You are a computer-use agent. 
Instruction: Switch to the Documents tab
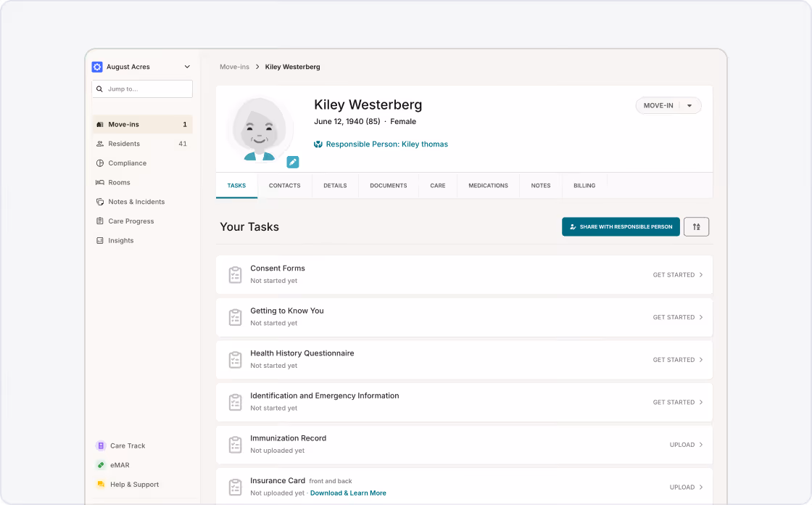click(389, 186)
